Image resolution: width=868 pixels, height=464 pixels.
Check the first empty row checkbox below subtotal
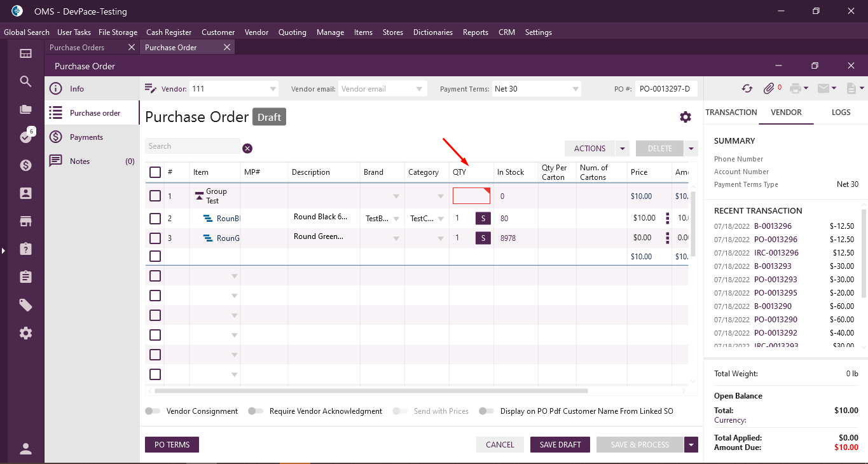pyautogui.click(x=155, y=276)
